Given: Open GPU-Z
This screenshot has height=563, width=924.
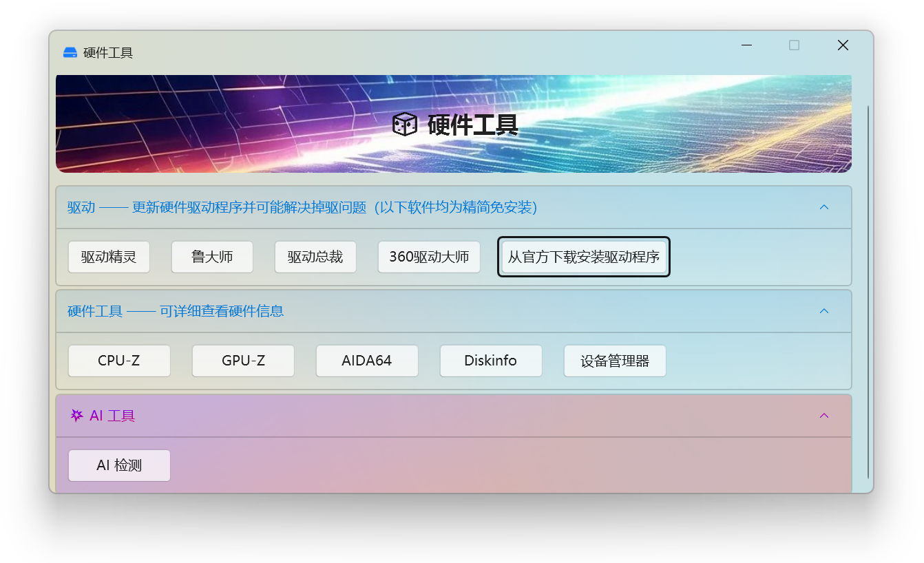Looking at the screenshot, I should click(243, 361).
